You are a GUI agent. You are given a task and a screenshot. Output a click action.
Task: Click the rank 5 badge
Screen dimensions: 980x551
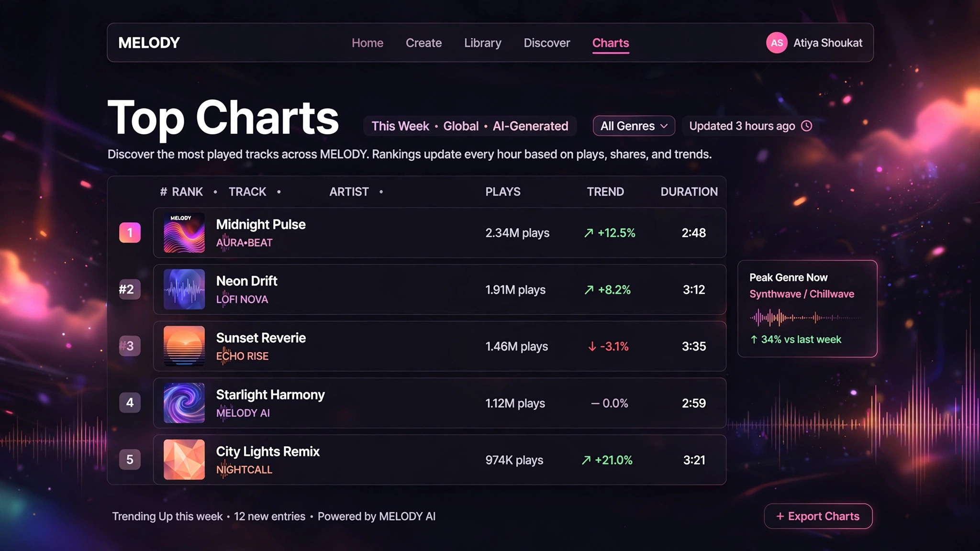(x=130, y=460)
